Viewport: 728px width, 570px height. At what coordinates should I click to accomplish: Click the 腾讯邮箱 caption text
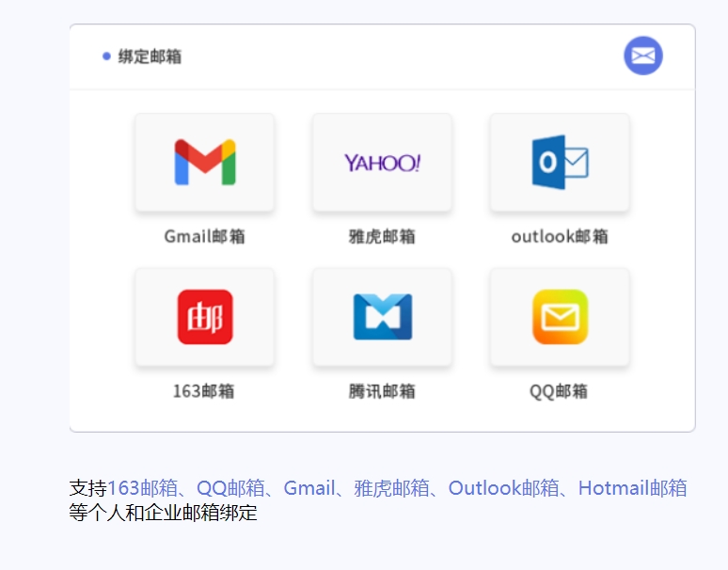382,391
